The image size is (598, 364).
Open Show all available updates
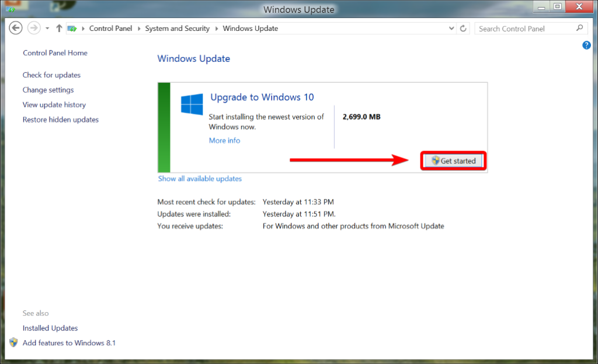[x=200, y=178]
